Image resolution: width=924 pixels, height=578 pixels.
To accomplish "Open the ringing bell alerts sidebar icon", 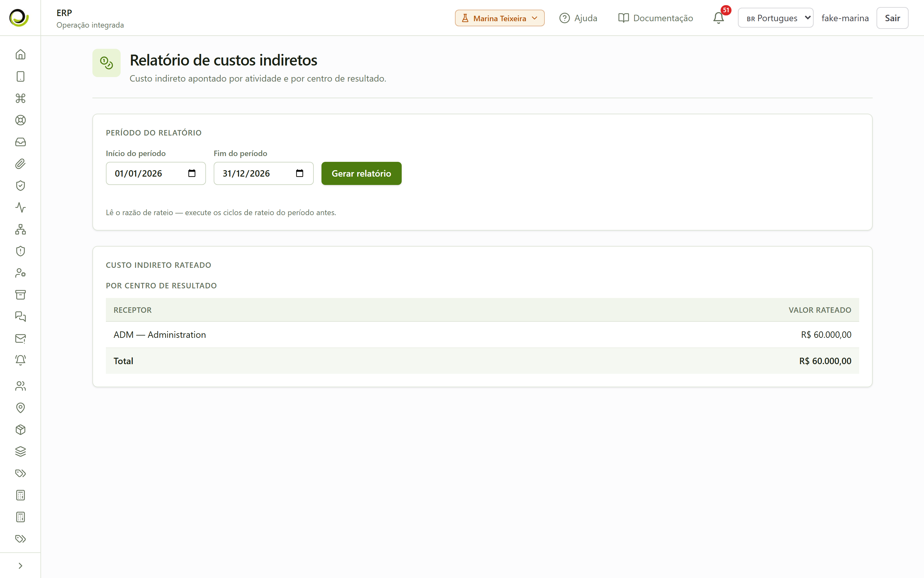I will pos(21,360).
